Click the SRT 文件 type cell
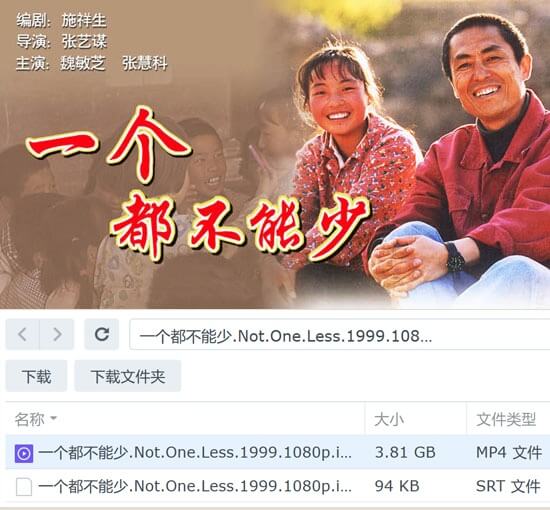The width and height of the screenshot is (550, 510). point(508,486)
